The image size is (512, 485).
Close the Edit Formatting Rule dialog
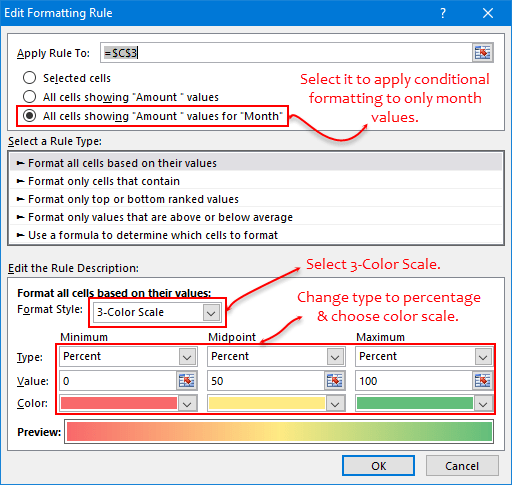click(x=488, y=13)
